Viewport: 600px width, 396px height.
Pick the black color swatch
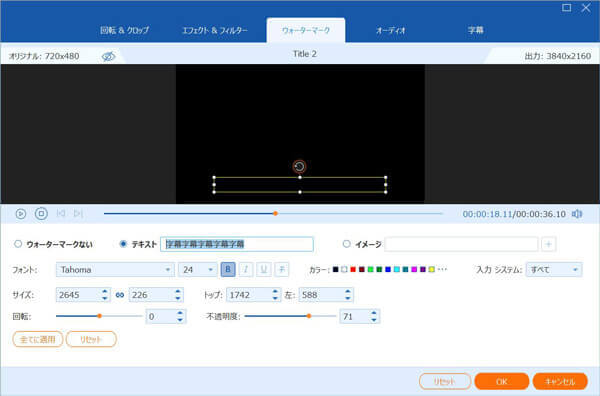coord(336,269)
